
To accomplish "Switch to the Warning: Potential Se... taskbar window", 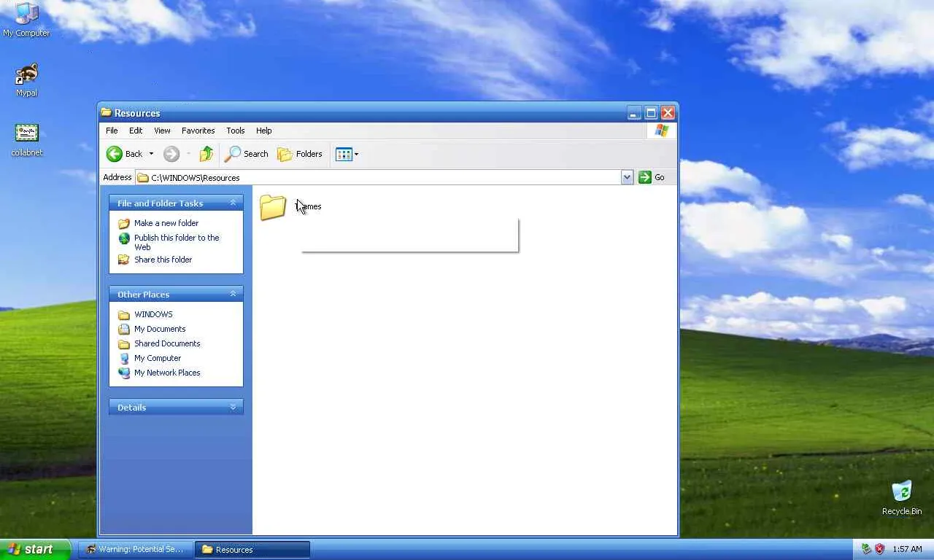I will [136, 549].
